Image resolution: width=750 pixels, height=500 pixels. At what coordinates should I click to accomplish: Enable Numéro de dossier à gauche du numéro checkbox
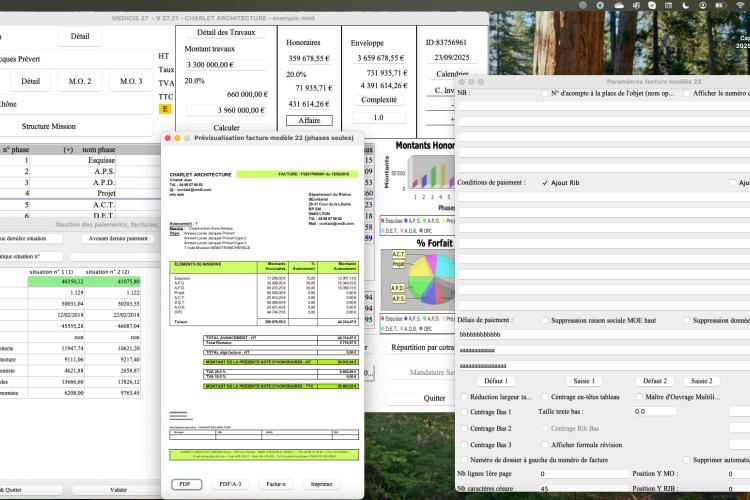[x=464, y=460]
